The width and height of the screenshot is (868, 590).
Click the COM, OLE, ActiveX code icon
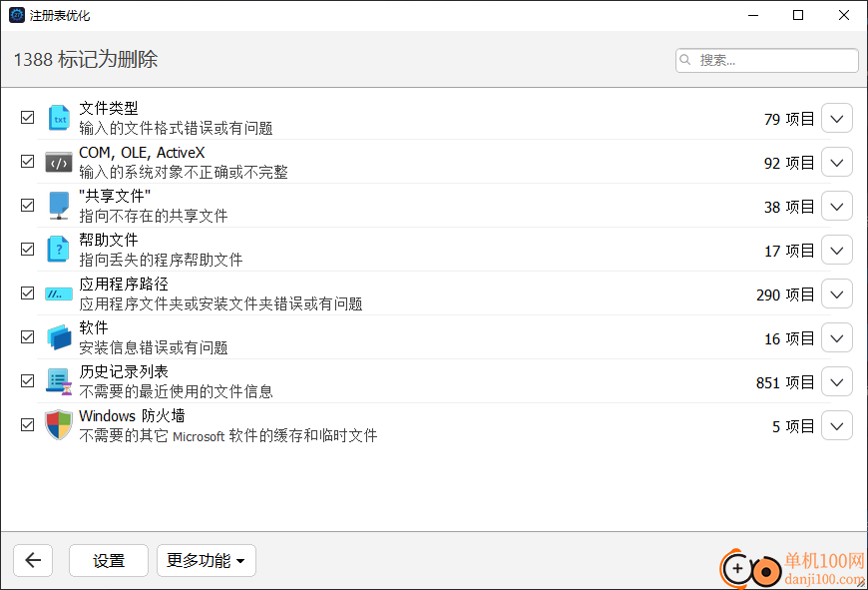[x=59, y=162]
